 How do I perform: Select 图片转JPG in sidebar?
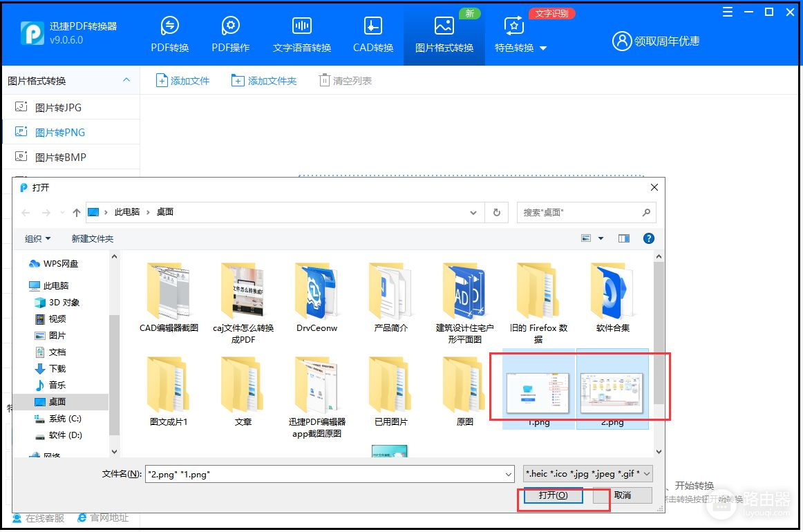70,107
